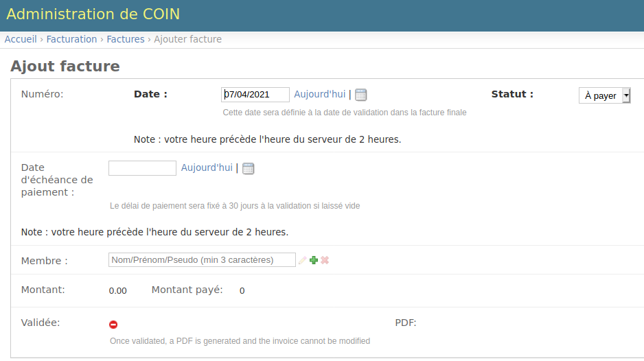Image resolution: width=644 pixels, height=361 pixels.
Task: Open calendar for payment due date
Action: (x=249, y=169)
